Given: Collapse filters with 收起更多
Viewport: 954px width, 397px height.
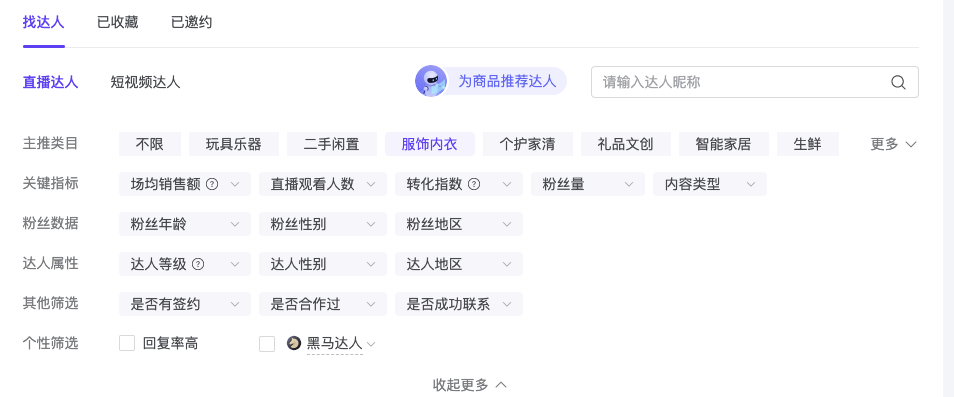Looking at the screenshot, I should [470, 384].
